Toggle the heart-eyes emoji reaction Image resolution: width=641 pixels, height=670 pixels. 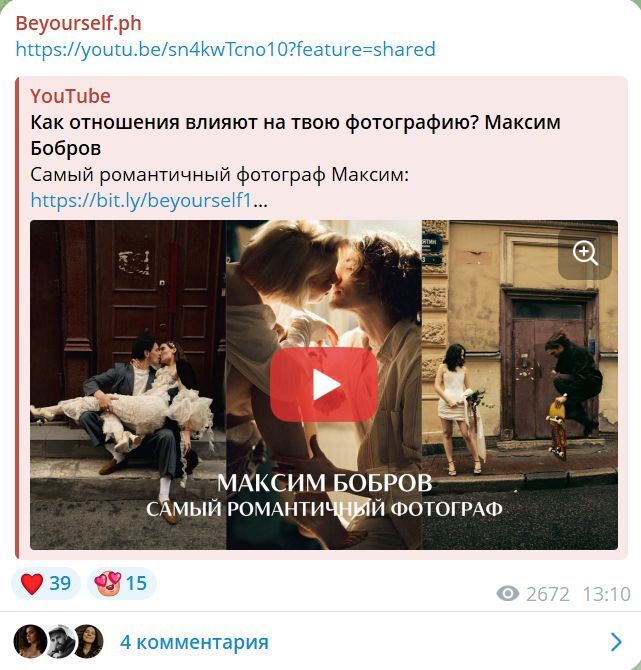pos(122,583)
